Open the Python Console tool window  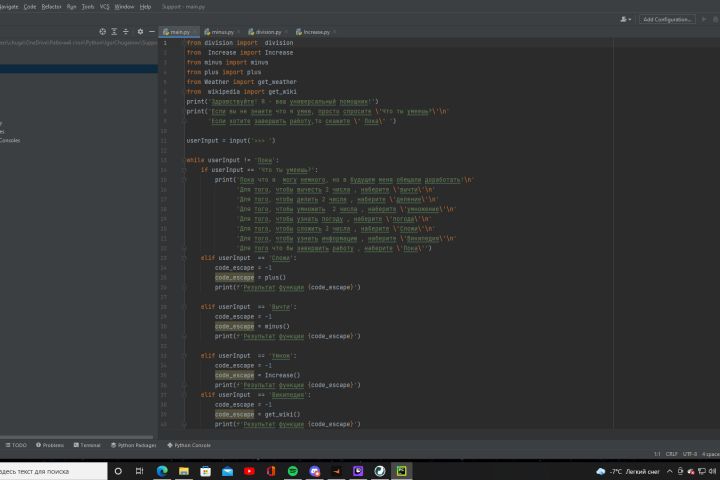189,445
